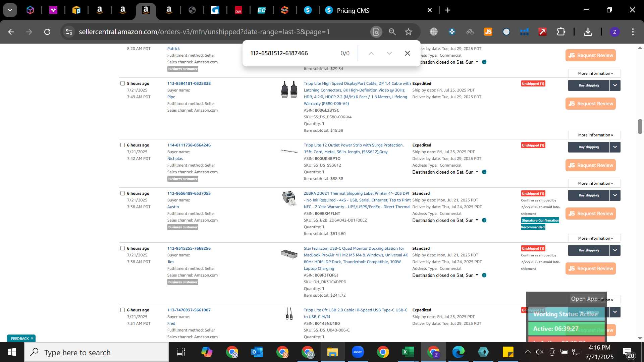Screen dimensions: 644x362
Task: Expand Buy shipping dropdown arrow for Power Strip order
Action: pyautogui.click(x=615, y=147)
